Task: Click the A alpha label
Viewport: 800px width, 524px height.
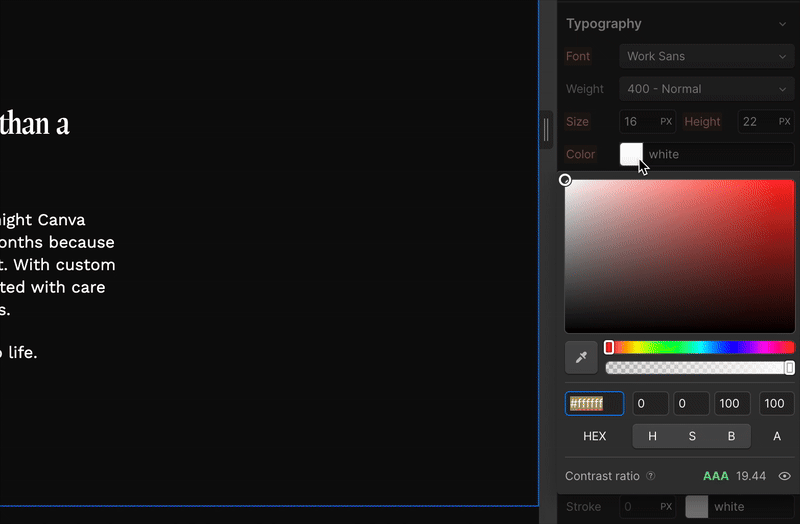Action: pos(777,436)
